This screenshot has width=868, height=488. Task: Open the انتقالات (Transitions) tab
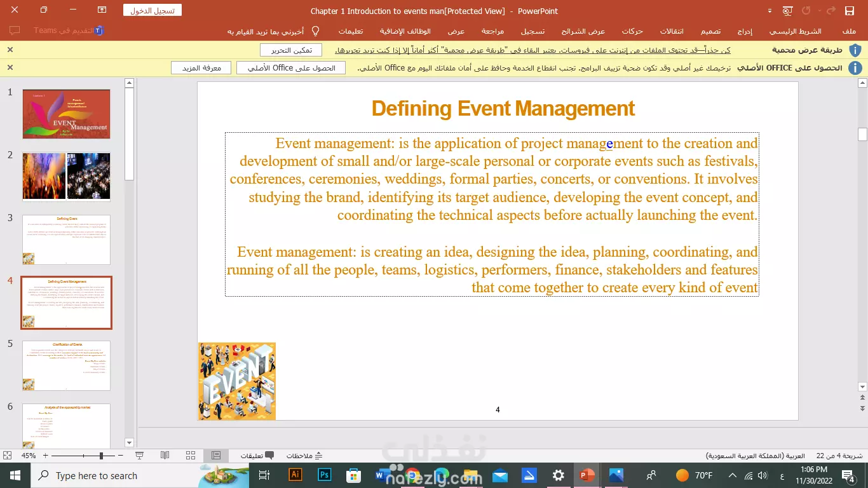click(x=672, y=31)
